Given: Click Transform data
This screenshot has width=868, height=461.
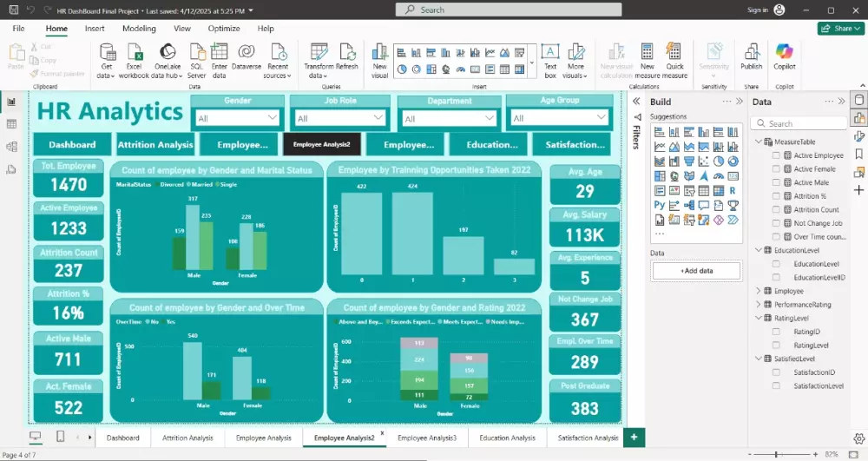Looking at the screenshot, I should tap(319, 61).
